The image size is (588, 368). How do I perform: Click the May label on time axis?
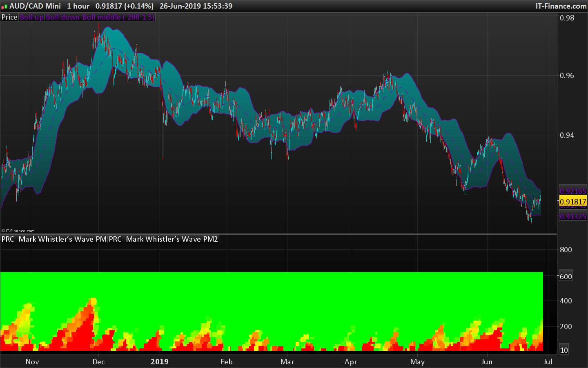[417, 362]
